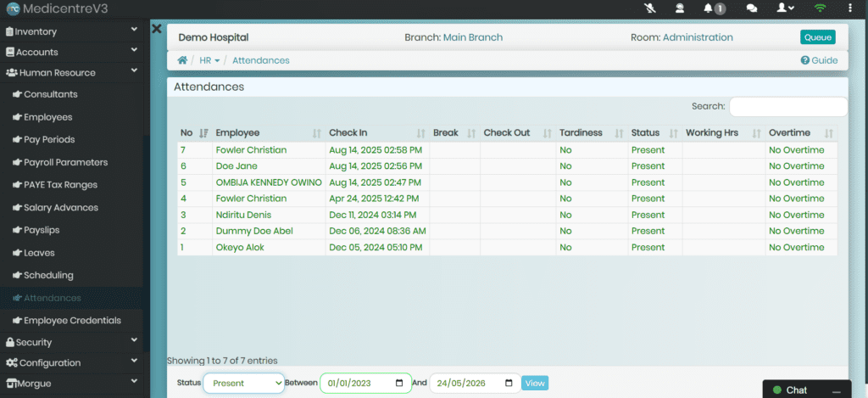Viewport: 868px width, 398px height.
Task: Focus the Search input field
Action: click(787, 106)
